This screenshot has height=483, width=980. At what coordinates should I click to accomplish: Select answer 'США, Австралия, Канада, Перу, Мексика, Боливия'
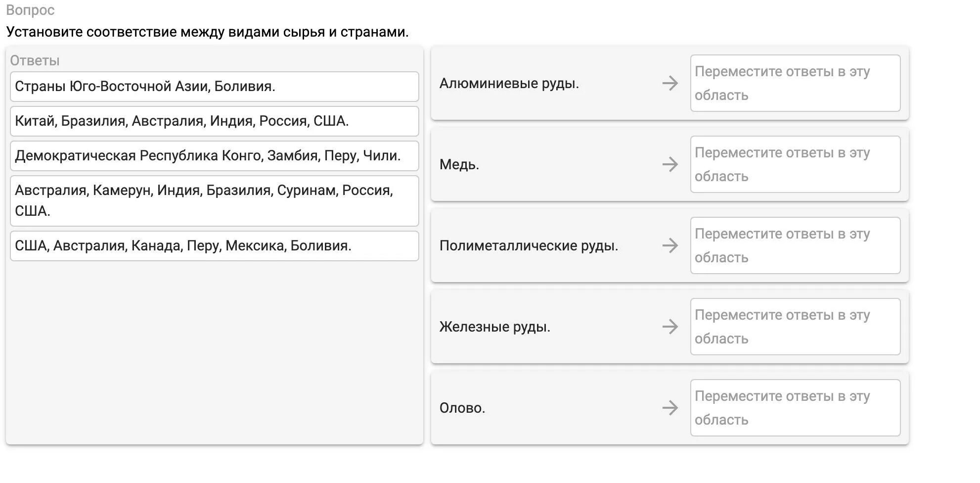(x=214, y=246)
